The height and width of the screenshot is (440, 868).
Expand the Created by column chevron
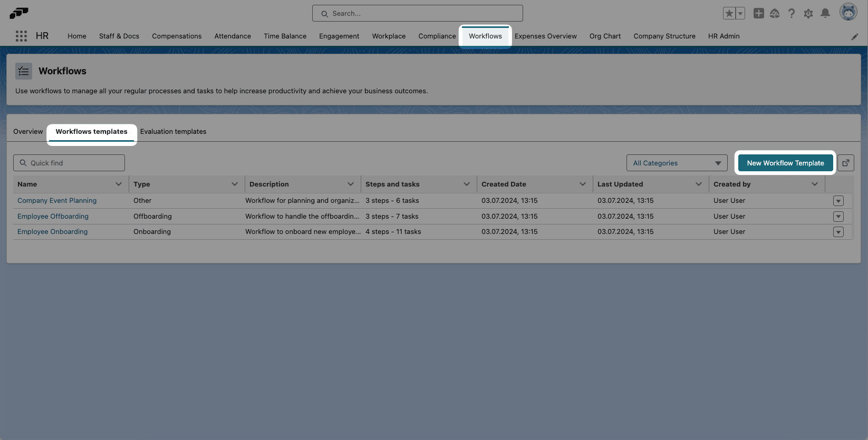tap(815, 184)
